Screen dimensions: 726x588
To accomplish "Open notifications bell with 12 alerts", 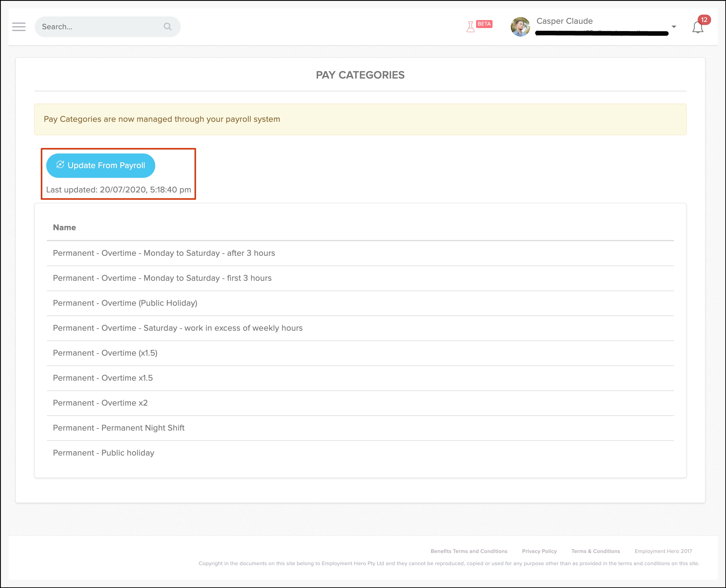I will click(x=698, y=27).
